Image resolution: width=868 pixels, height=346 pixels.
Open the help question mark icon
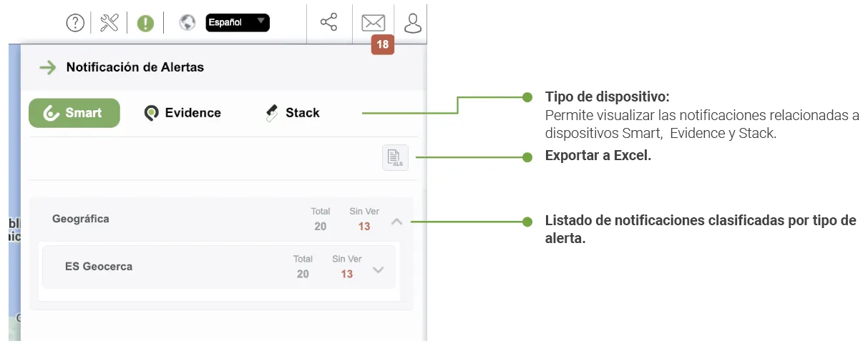pos(75,23)
